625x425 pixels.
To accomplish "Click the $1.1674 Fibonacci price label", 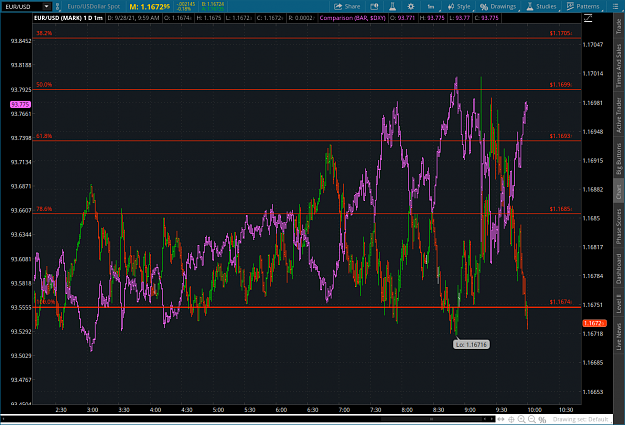I will coord(560,302).
